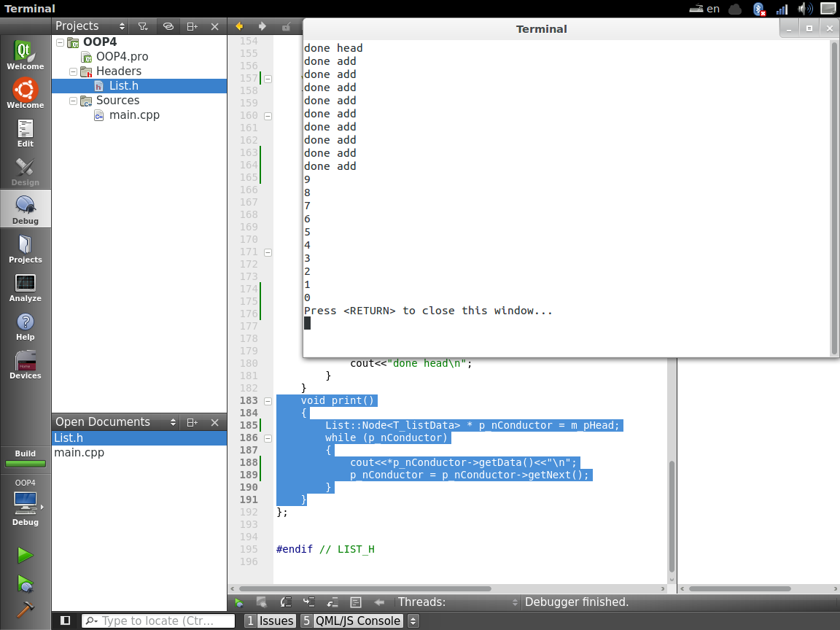Toggle Synchronize with Editor in Projects pane
Image resolution: width=840 pixels, height=630 pixels.
click(168, 26)
